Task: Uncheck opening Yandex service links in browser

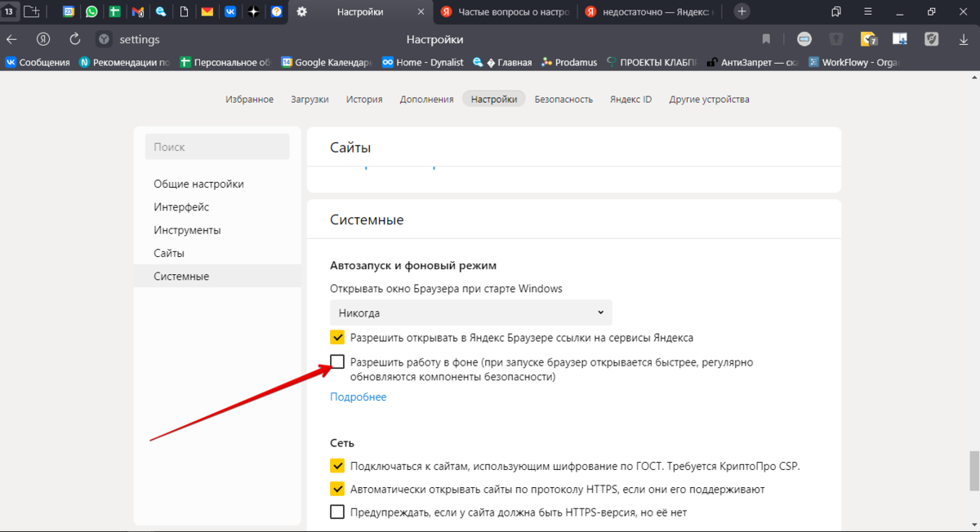Action: click(x=337, y=337)
